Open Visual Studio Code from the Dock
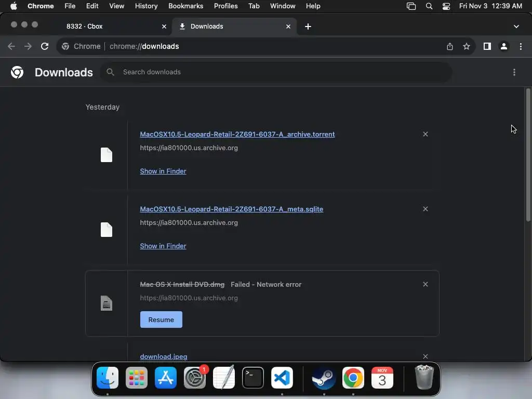This screenshot has width=532, height=399. (282, 378)
